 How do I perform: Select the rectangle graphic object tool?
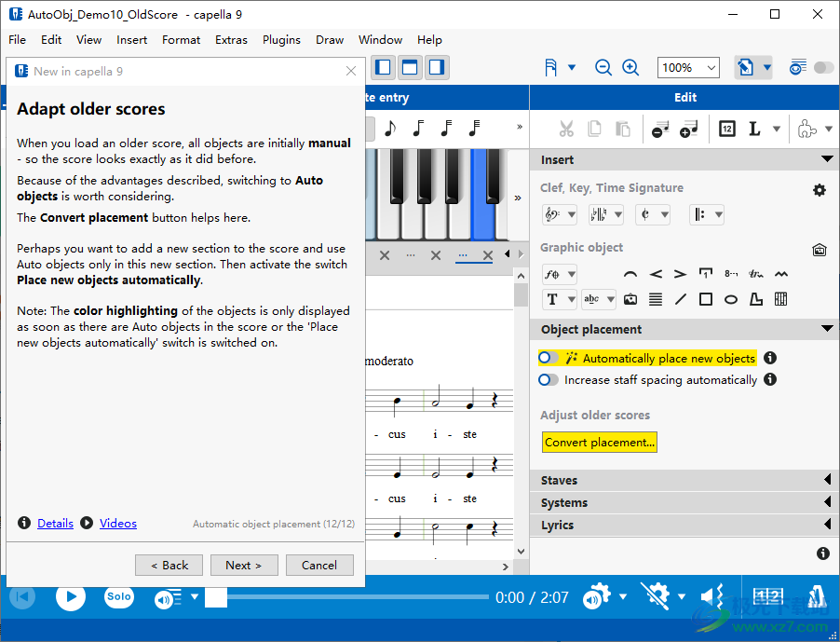[x=706, y=299]
